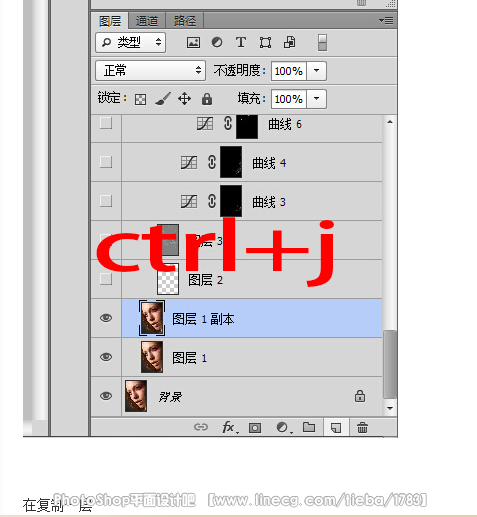Hide the 图层 1 副本 layer
This screenshot has width=477, height=517.
106,318
